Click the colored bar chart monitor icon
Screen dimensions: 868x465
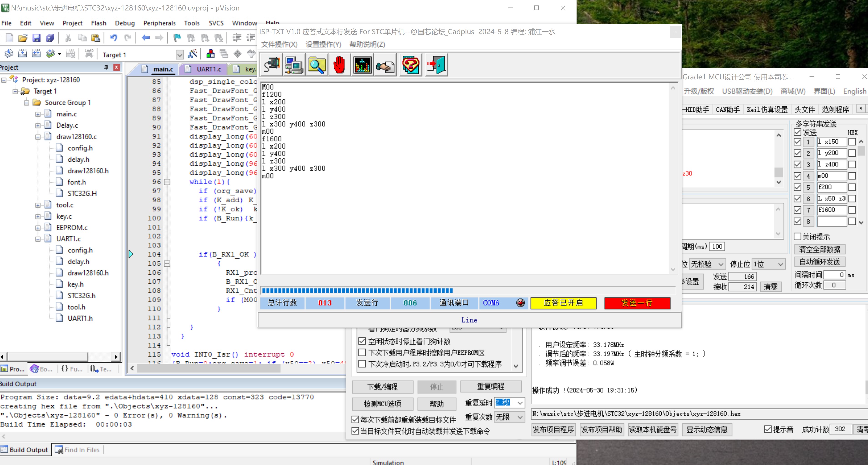click(362, 65)
